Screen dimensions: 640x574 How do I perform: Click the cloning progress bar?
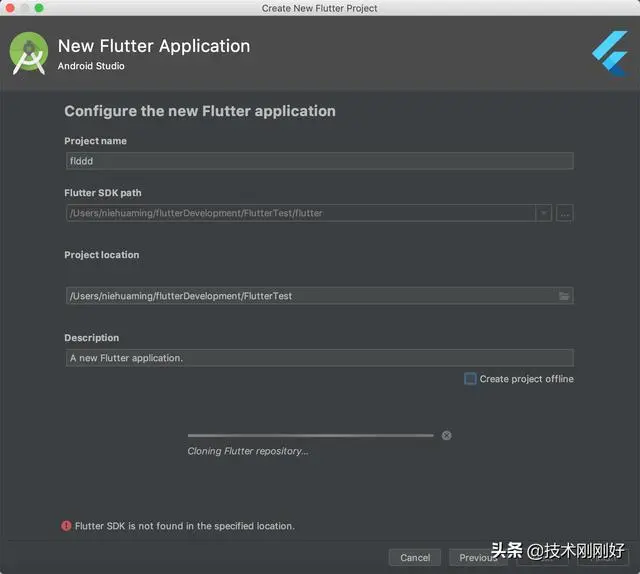tap(311, 436)
